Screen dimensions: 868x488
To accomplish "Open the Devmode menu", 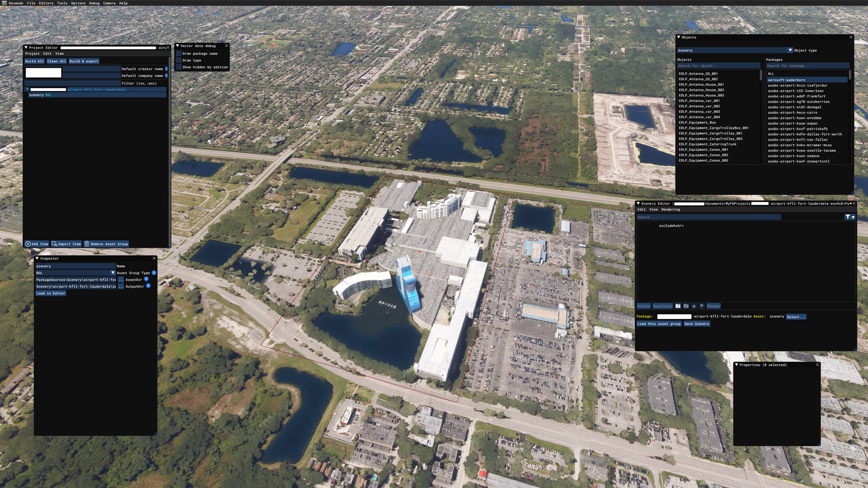I will [x=16, y=3].
